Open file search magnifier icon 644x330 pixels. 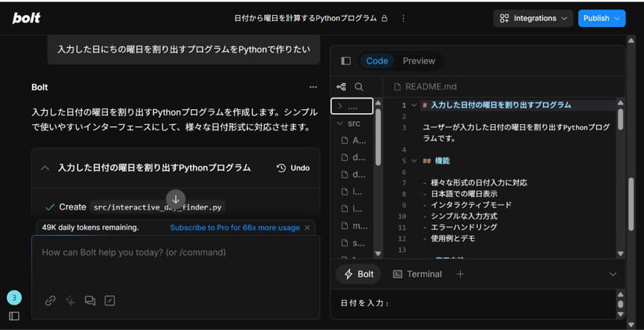coord(359,87)
